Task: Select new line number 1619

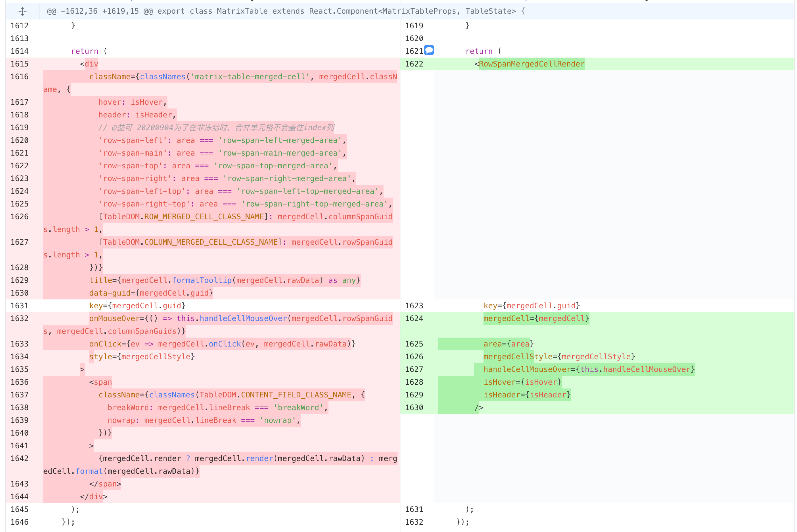Action: click(x=414, y=26)
